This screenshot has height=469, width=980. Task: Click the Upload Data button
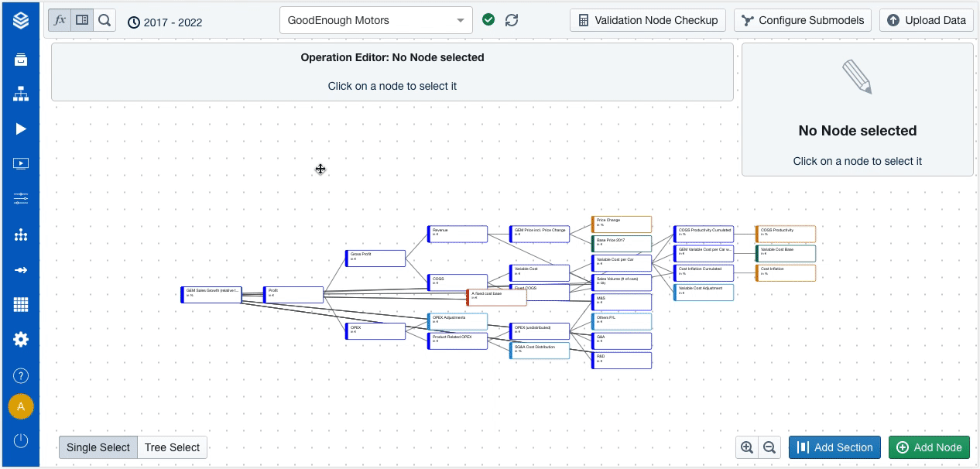(x=927, y=20)
